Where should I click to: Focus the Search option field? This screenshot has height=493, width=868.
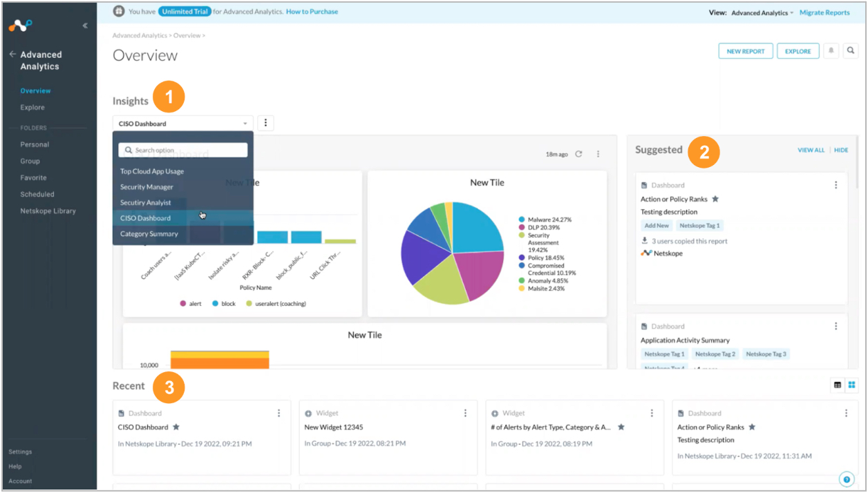point(183,150)
